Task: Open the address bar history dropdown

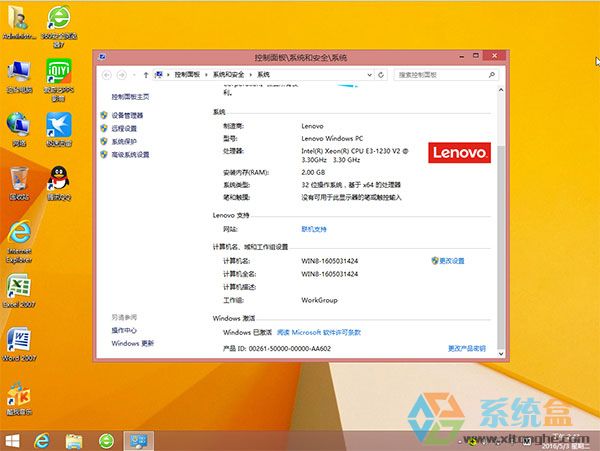Action: 369,75
